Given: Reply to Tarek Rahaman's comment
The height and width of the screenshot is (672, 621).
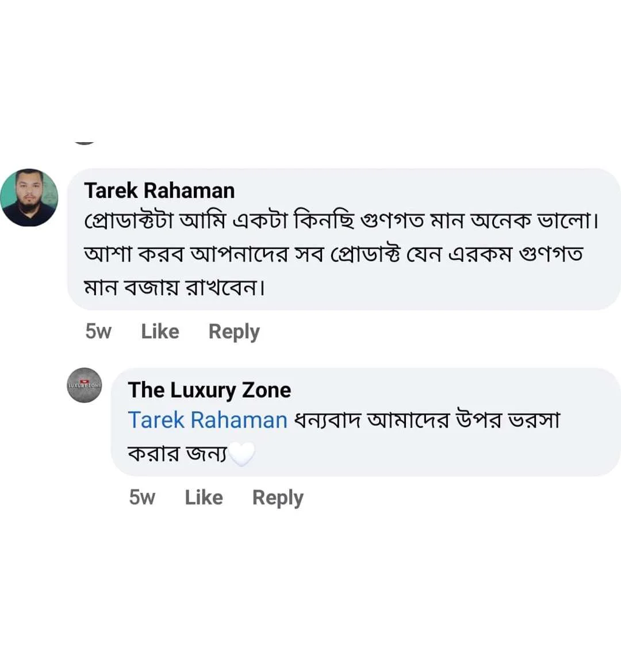Looking at the screenshot, I should pyautogui.click(x=234, y=332).
